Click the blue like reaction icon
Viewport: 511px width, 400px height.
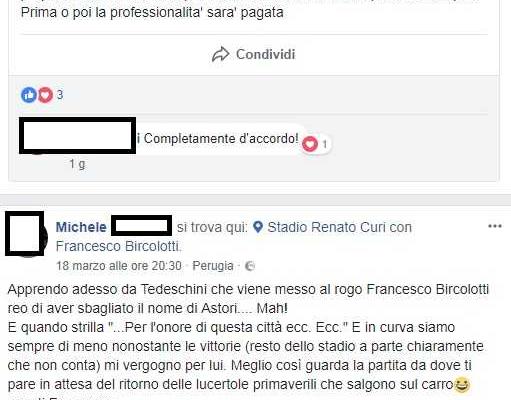coord(29,95)
